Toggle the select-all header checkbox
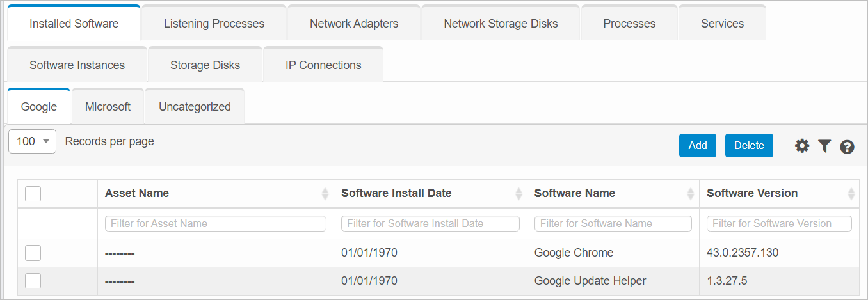The image size is (868, 300). click(x=33, y=193)
